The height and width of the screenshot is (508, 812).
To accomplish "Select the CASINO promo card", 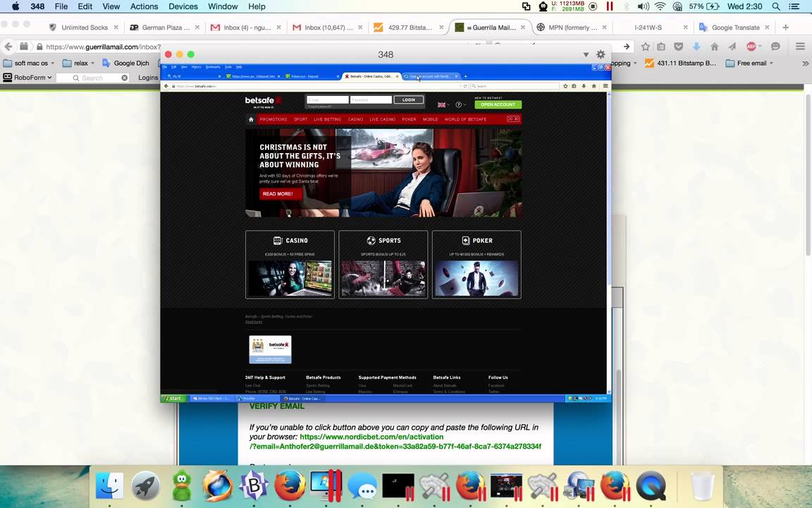I will tap(290, 265).
